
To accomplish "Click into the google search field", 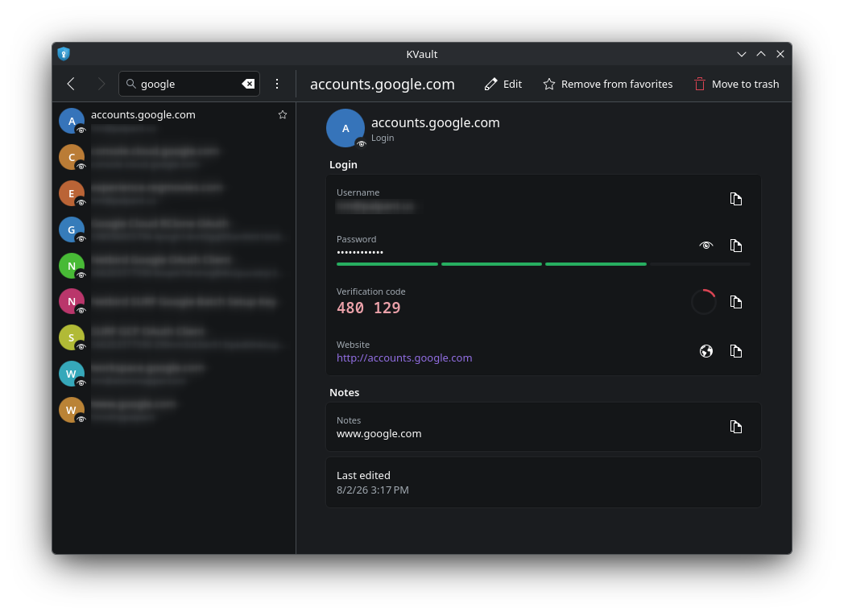I will 189,84.
